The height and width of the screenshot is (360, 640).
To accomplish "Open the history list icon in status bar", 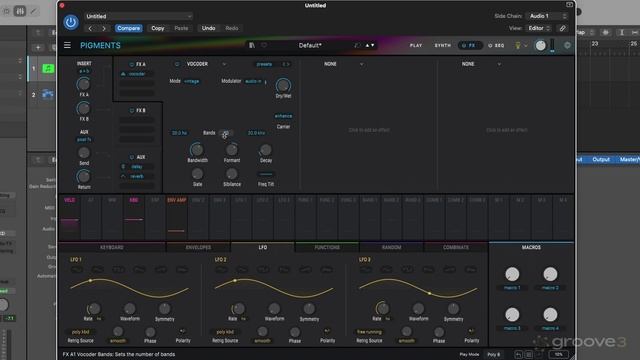I will [x=529, y=355].
